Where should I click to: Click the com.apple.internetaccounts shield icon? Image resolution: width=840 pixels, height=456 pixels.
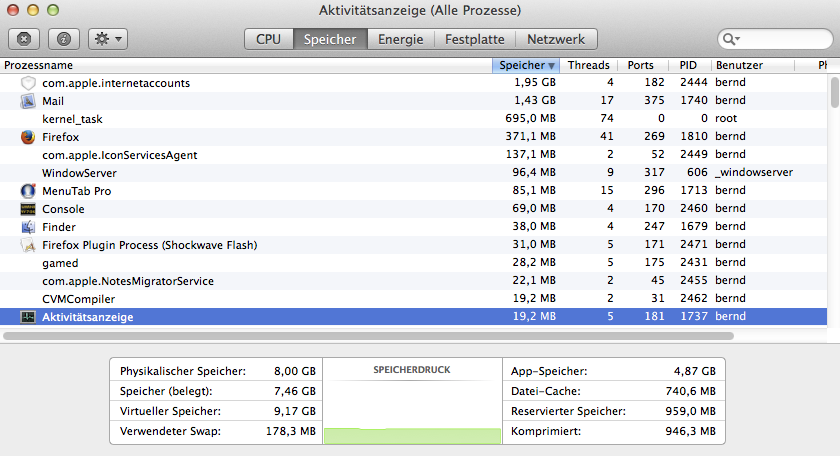click(28, 83)
